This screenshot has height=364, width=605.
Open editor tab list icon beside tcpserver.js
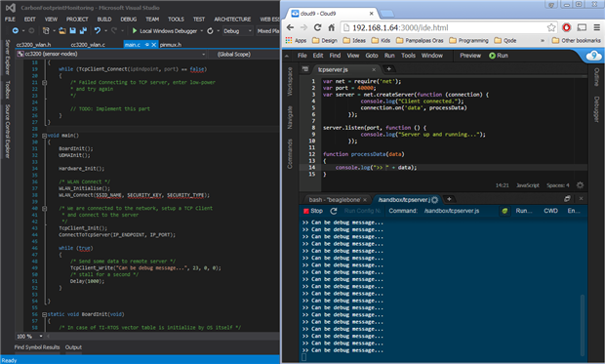tap(305, 69)
